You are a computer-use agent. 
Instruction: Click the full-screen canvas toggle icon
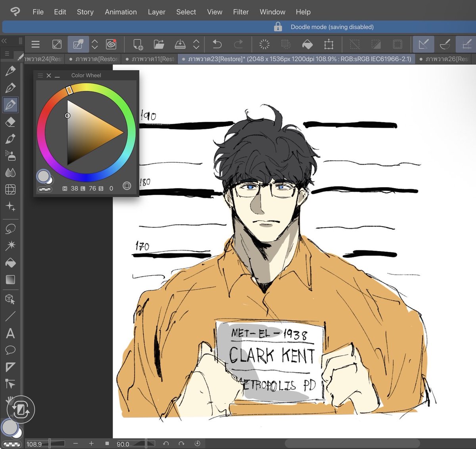(x=57, y=44)
